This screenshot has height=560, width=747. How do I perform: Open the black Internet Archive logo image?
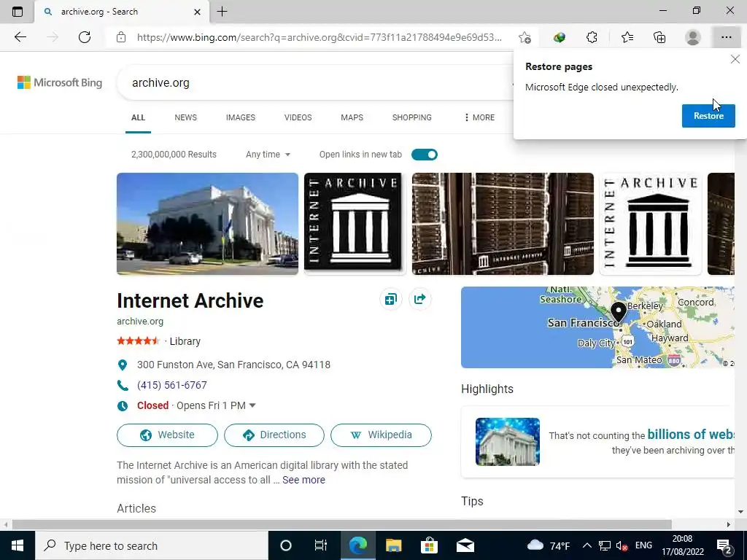coord(355,224)
